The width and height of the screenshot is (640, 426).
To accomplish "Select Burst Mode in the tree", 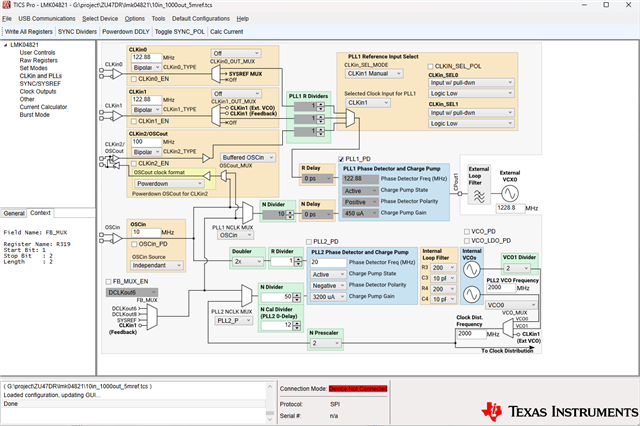I will 34,115.
